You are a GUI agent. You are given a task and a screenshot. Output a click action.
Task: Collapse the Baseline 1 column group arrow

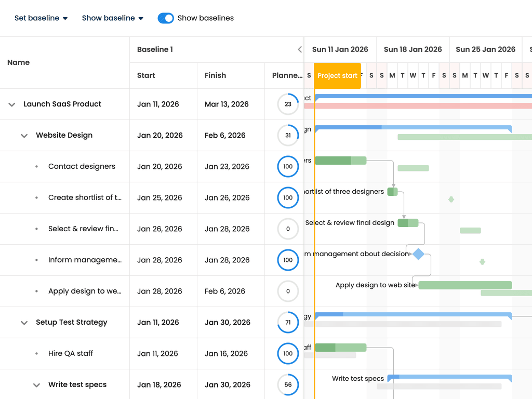click(300, 49)
